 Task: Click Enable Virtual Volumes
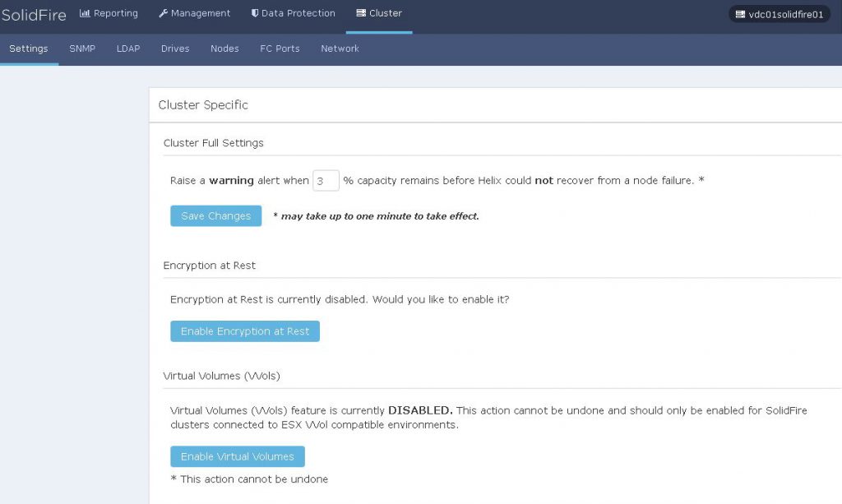click(x=237, y=455)
